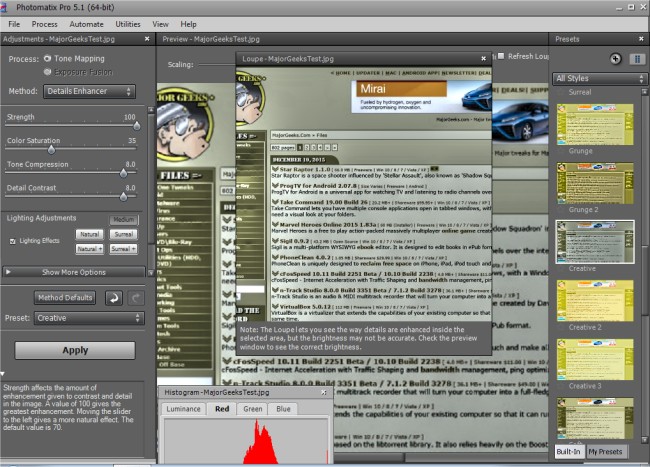Select the Tone Mapping process option
The height and width of the screenshot is (467, 650).
point(47,59)
